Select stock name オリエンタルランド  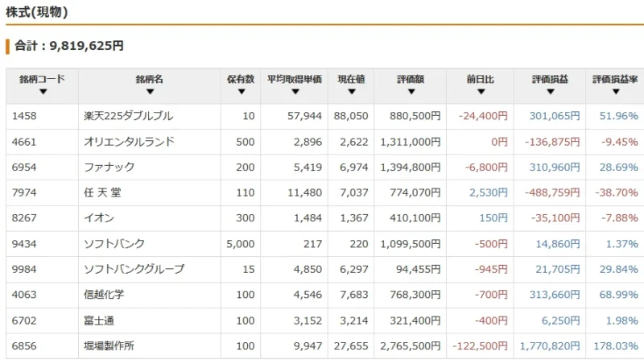tap(130, 142)
